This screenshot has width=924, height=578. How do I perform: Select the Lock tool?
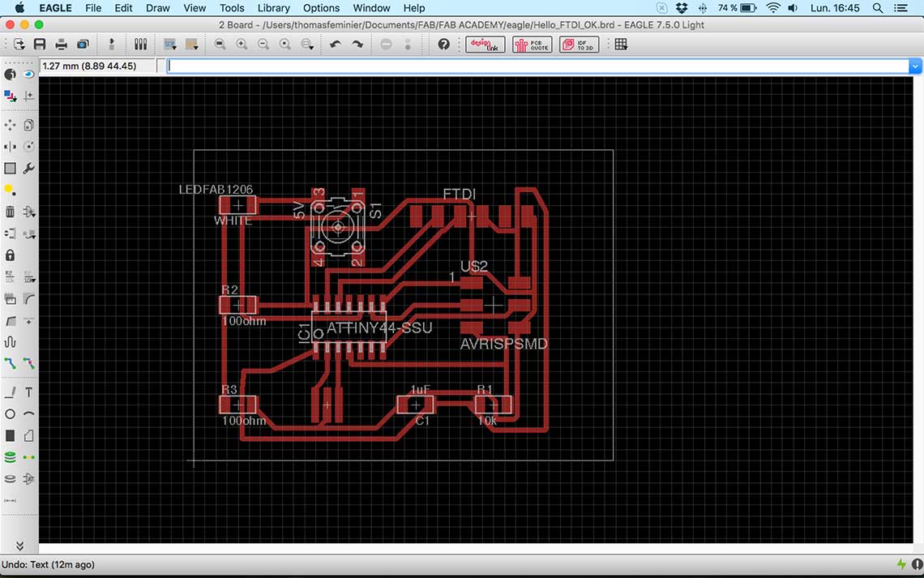[10, 255]
